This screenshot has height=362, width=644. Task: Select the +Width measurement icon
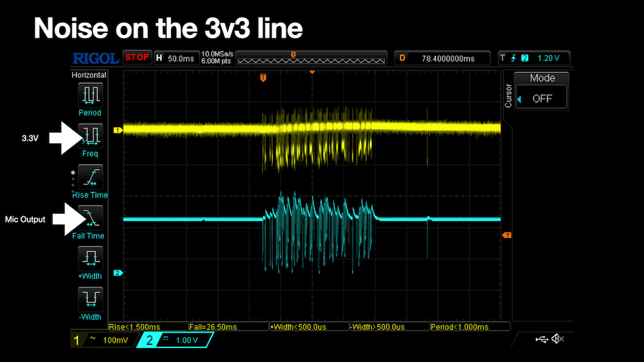(90, 258)
